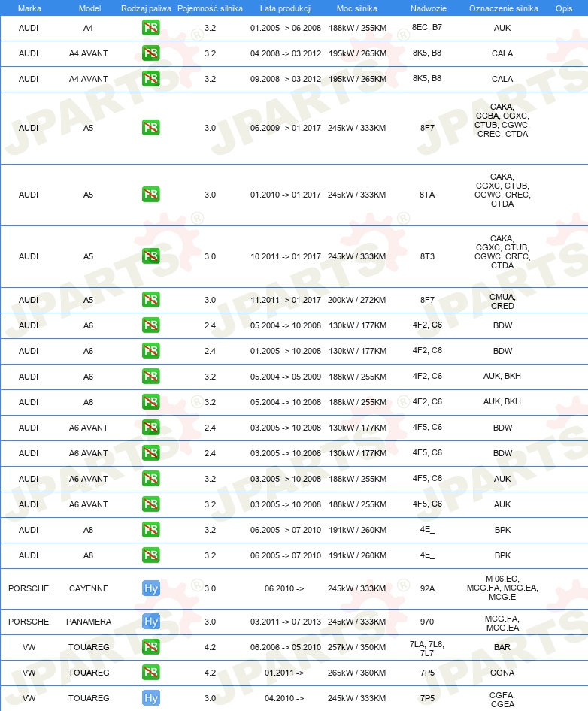The height and width of the screenshot is (711, 588).
Task: Click the petrol icon in the A4 AVANT 09.2008 row
Action: 150,79
